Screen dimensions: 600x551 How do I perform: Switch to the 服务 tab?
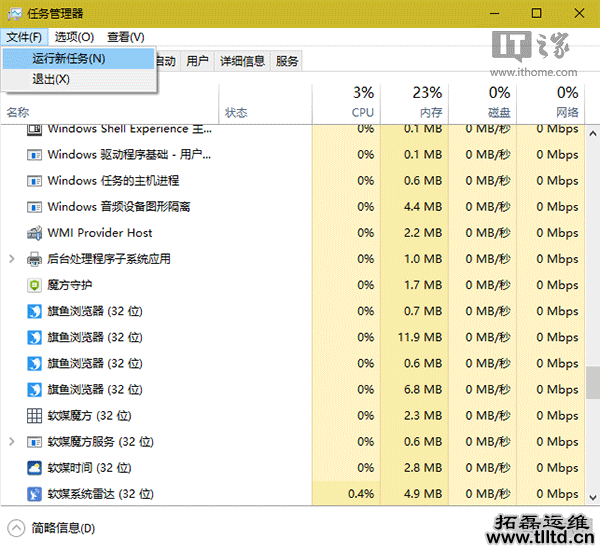(287, 61)
